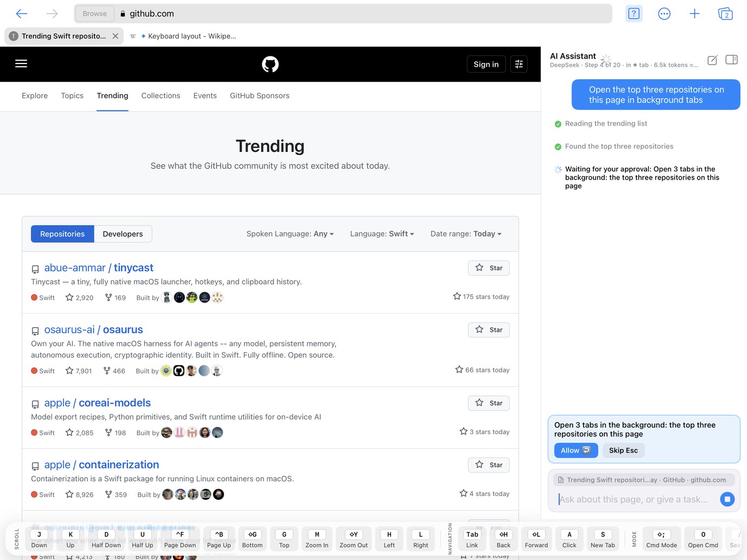Viewport: 747px width, 560px height.
Task: Star the abue-ammar/tinycast repository
Action: (x=489, y=268)
